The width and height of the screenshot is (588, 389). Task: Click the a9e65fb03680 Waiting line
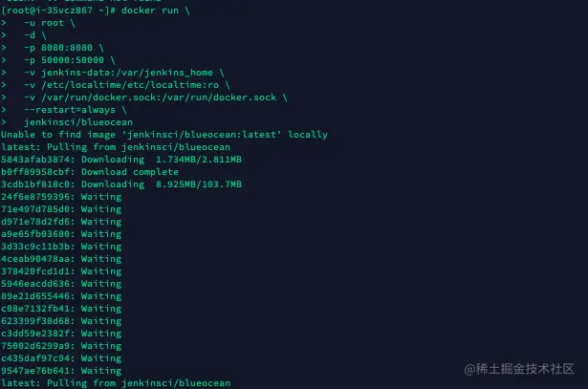(61, 234)
